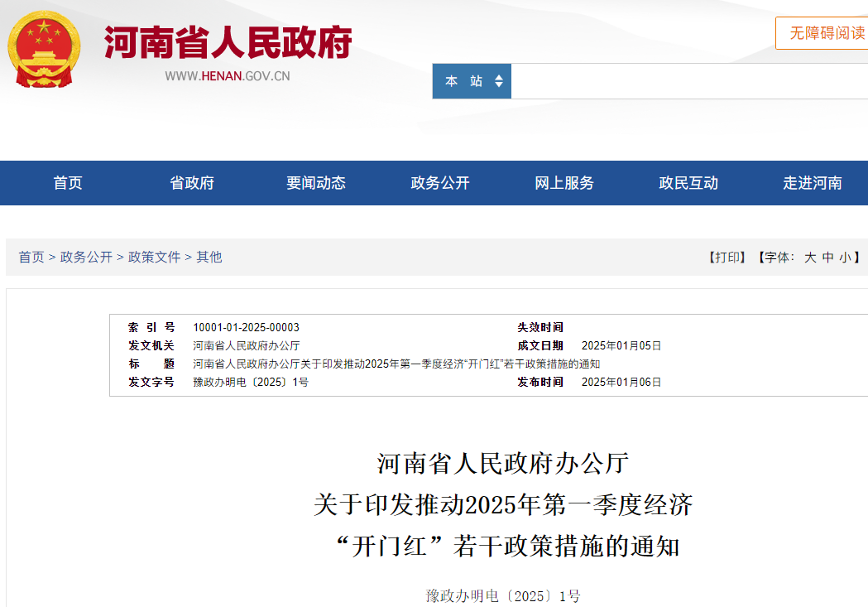Image resolution: width=868 pixels, height=607 pixels.
Task: Click 首页 in the breadcrumb trail
Action: click(30, 258)
